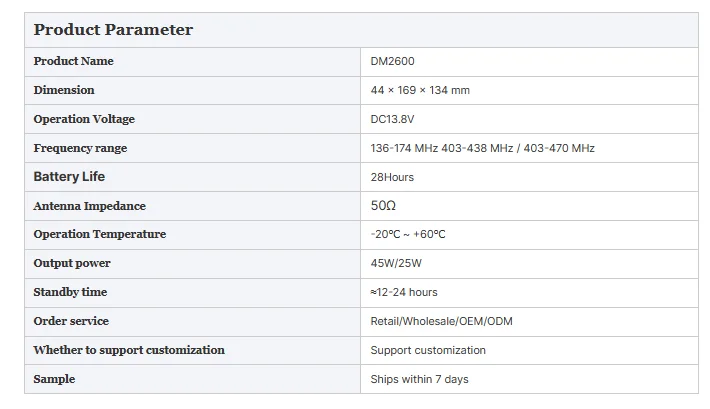Screen dimensions: 710x409
Task: Click the -20℃ ~ +60℃ temperature value
Action: (x=408, y=234)
